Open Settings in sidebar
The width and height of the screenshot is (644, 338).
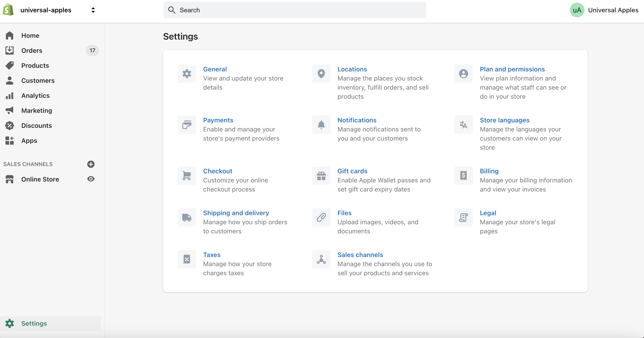click(50, 323)
